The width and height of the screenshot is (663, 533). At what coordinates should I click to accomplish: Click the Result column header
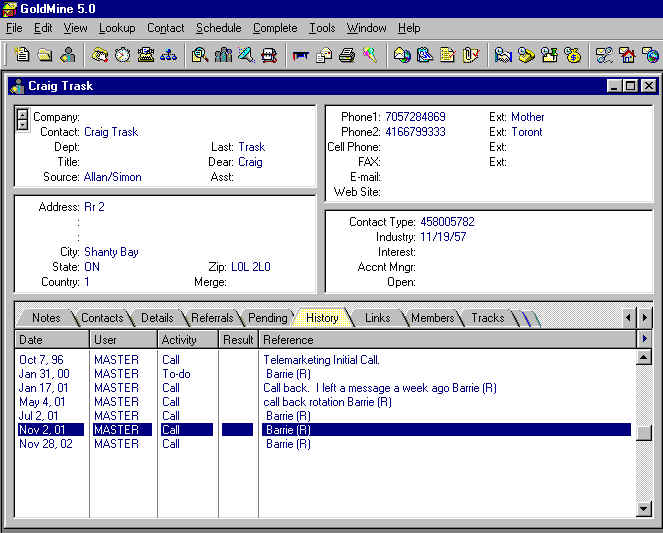238,340
